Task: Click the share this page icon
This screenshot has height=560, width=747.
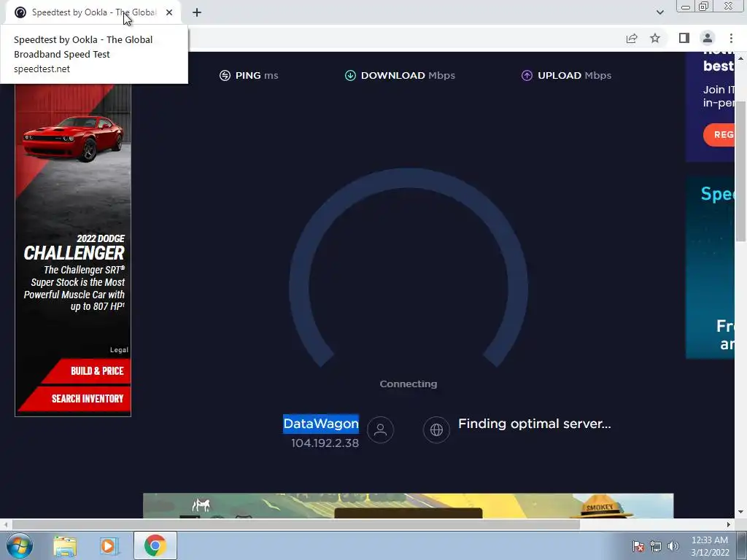Action: pyautogui.click(x=632, y=38)
